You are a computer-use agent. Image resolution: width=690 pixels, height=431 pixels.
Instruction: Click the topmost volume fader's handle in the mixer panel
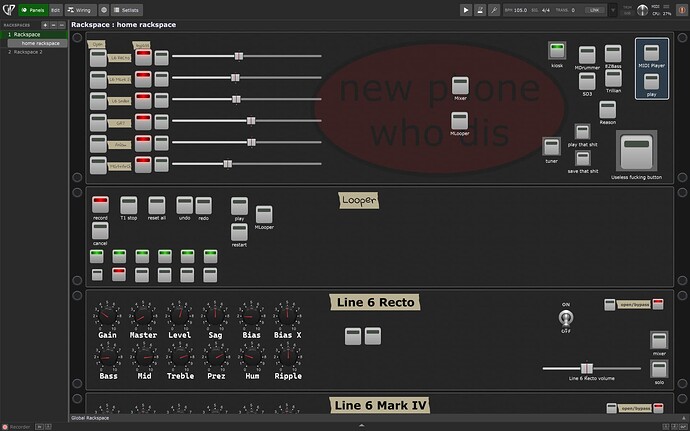[239, 56]
